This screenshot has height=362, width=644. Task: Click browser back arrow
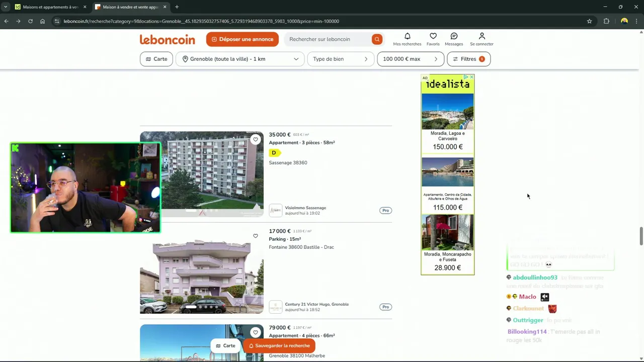click(6, 21)
